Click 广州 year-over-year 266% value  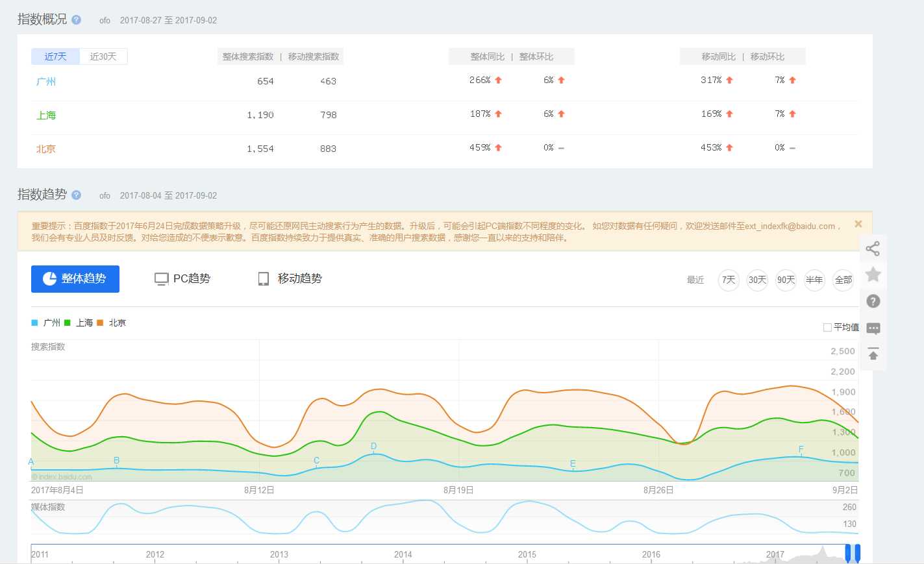point(481,80)
